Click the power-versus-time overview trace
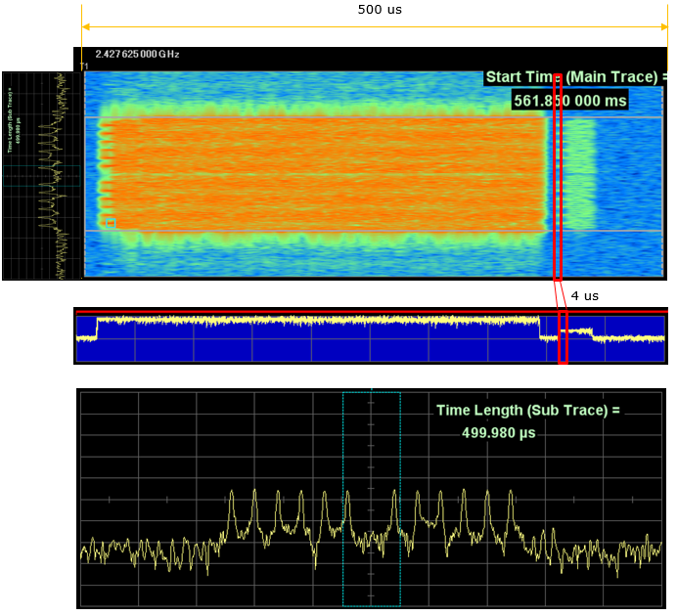The height and width of the screenshot is (616, 677). coord(371,336)
